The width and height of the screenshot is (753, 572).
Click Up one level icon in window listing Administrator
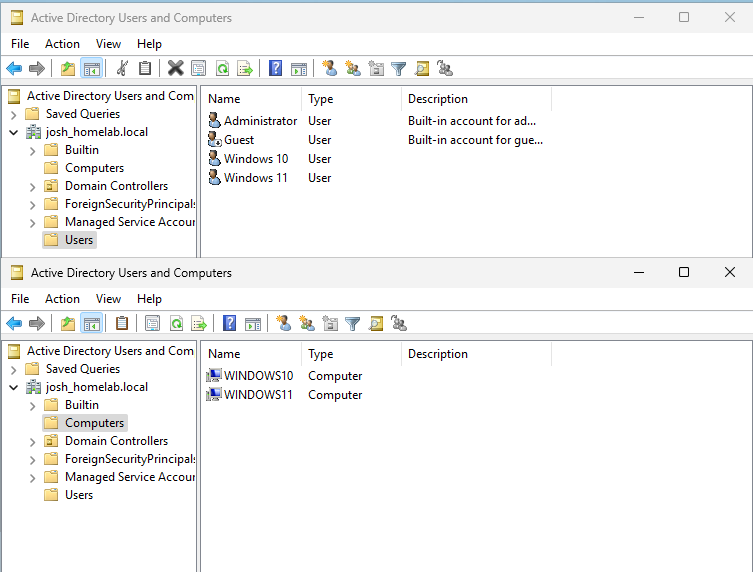click(x=68, y=69)
